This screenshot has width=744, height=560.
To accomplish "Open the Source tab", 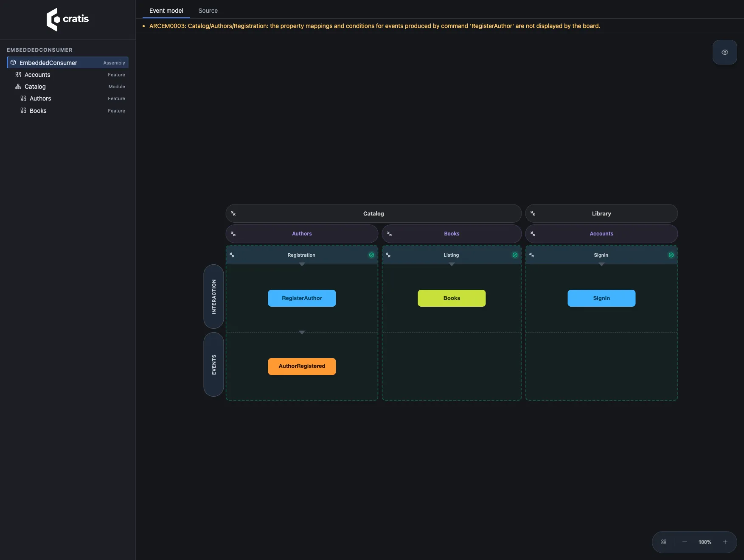I will click(x=208, y=11).
